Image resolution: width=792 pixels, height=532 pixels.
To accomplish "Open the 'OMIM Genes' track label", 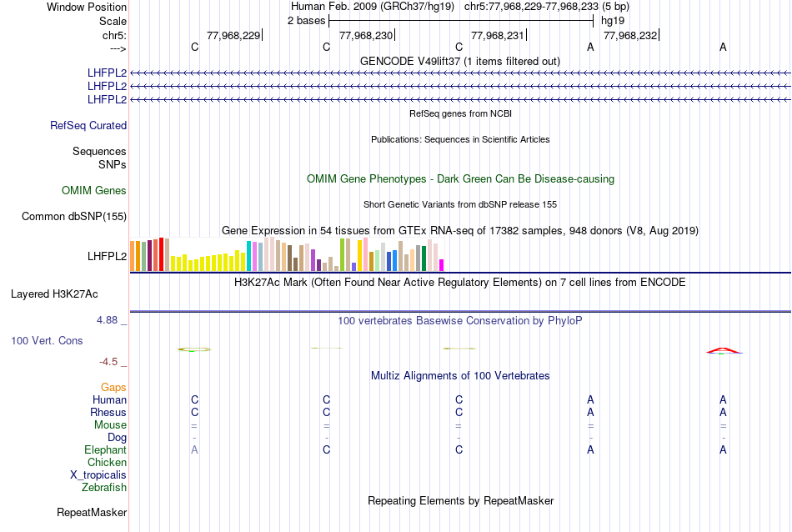I will (94, 190).
